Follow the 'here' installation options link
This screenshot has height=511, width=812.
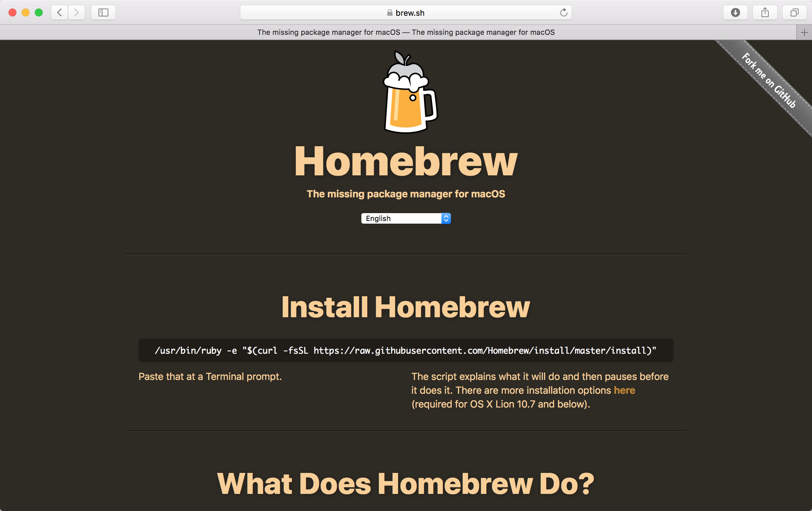tap(624, 390)
